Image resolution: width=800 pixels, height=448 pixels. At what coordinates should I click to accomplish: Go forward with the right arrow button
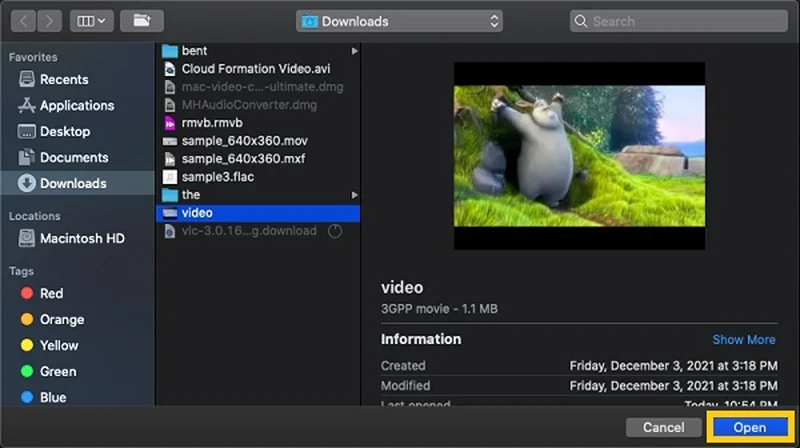tap(49, 21)
